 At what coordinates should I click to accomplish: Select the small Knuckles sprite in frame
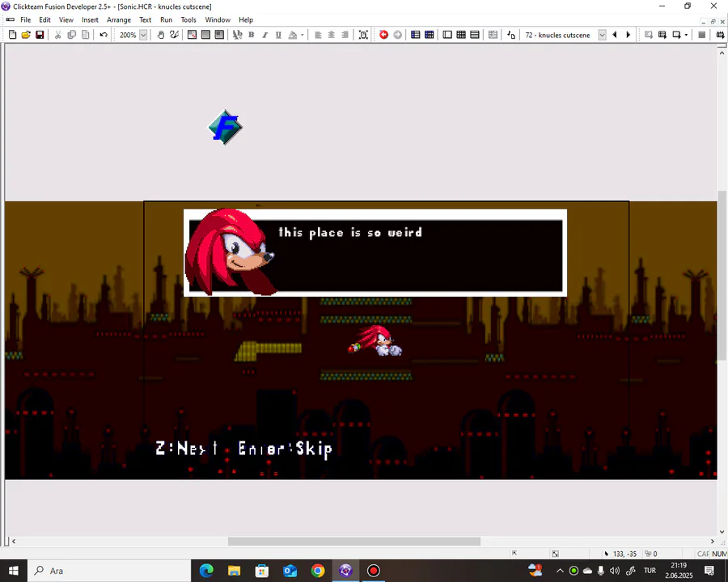point(375,340)
